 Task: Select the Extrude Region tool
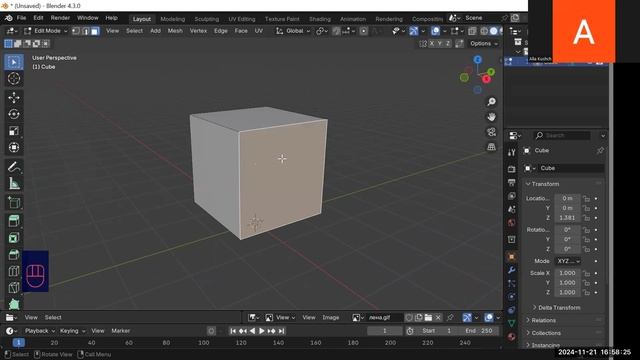click(x=14, y=221)
